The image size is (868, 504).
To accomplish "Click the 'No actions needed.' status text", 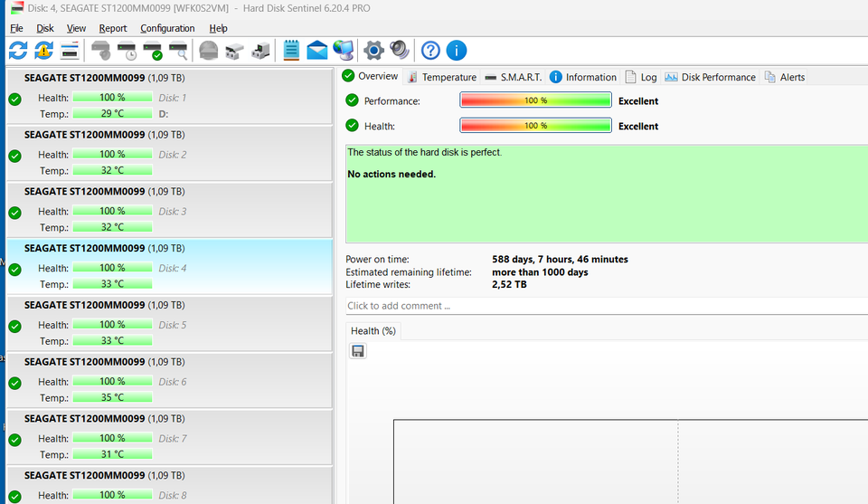I will click(x=392, y=174).
